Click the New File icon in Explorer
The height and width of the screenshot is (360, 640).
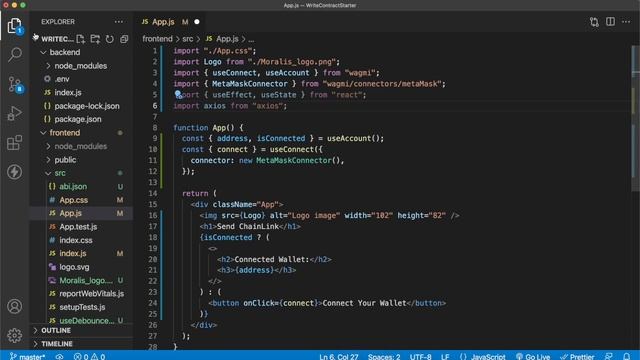pos(80,39)
